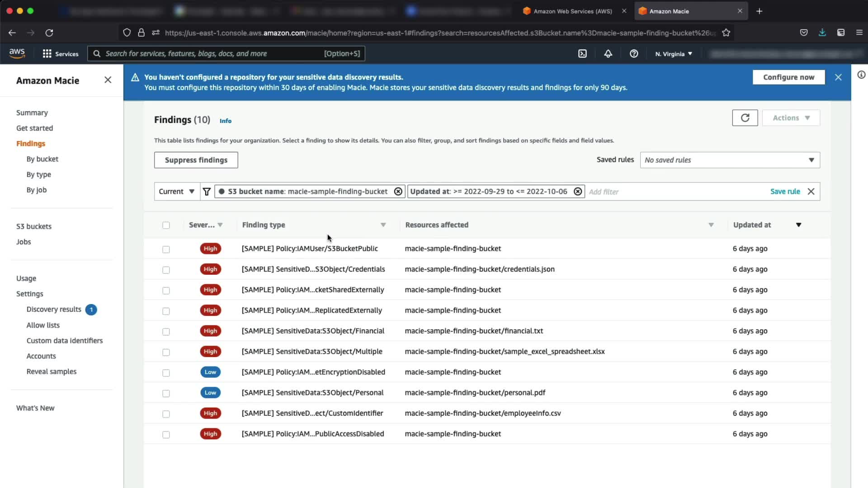Switch to Amazon Web Services browser tab
The width and height of the screenshot is (868, 488).
click(x=572, y=11)
